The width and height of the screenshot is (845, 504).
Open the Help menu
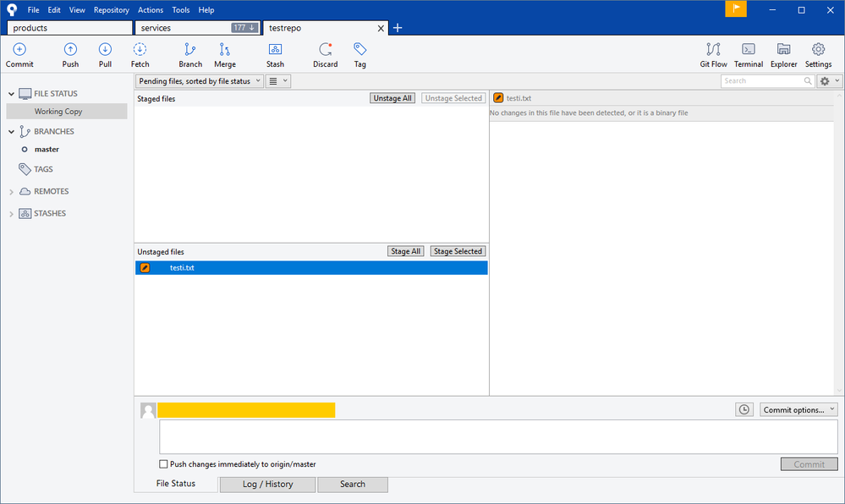(206, 9)
